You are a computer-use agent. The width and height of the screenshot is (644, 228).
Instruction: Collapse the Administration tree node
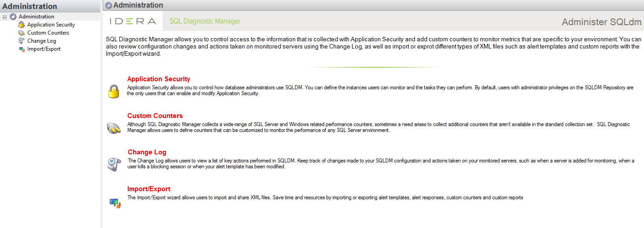pos(4,17)
